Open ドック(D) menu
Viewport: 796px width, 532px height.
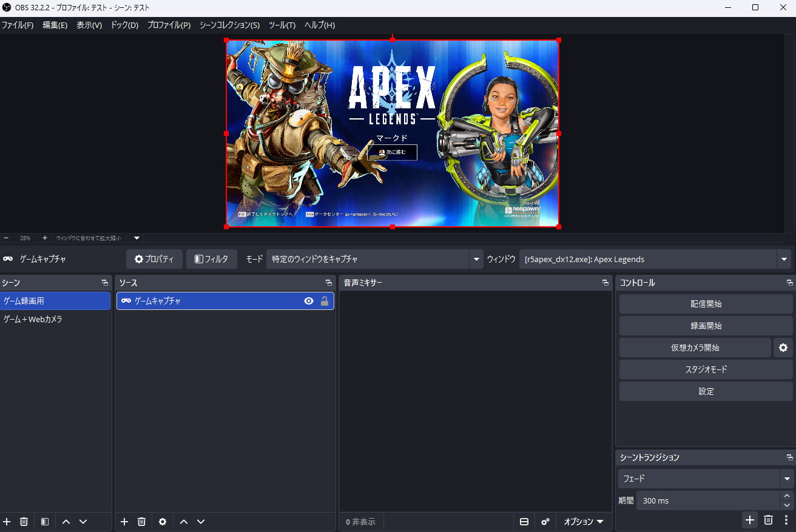coord(124,25)
